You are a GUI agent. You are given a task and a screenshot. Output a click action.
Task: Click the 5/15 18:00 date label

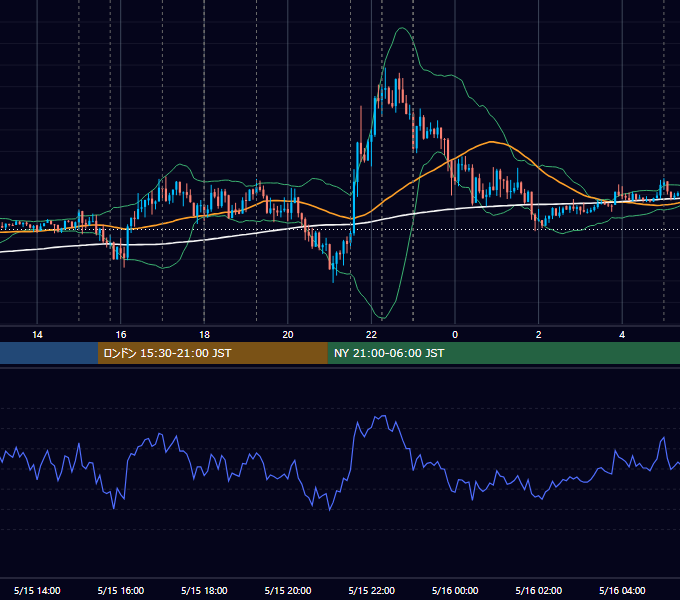point(204,590)
